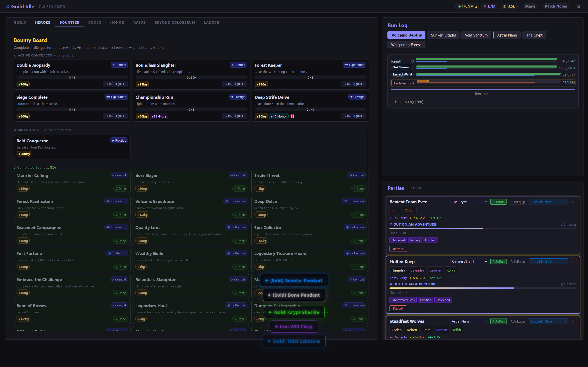Viewport: 588px width, 367px height.
Task: Select Whispering Forest run log tab
Action: pos(406,45)
